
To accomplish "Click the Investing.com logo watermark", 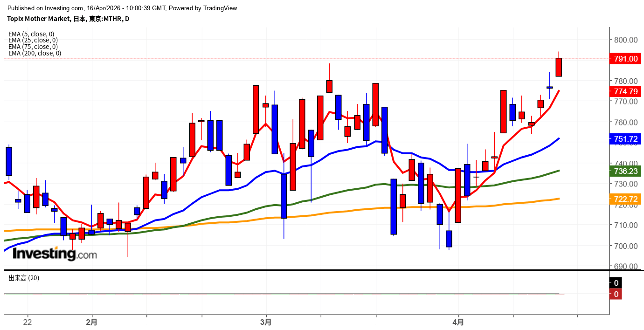I will tap(55, 254).
